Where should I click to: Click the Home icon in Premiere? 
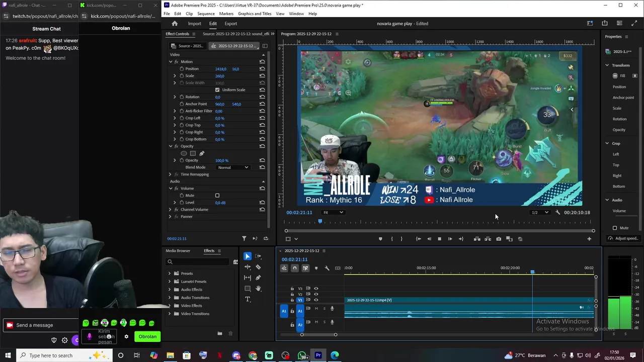[x=175, y=24]
